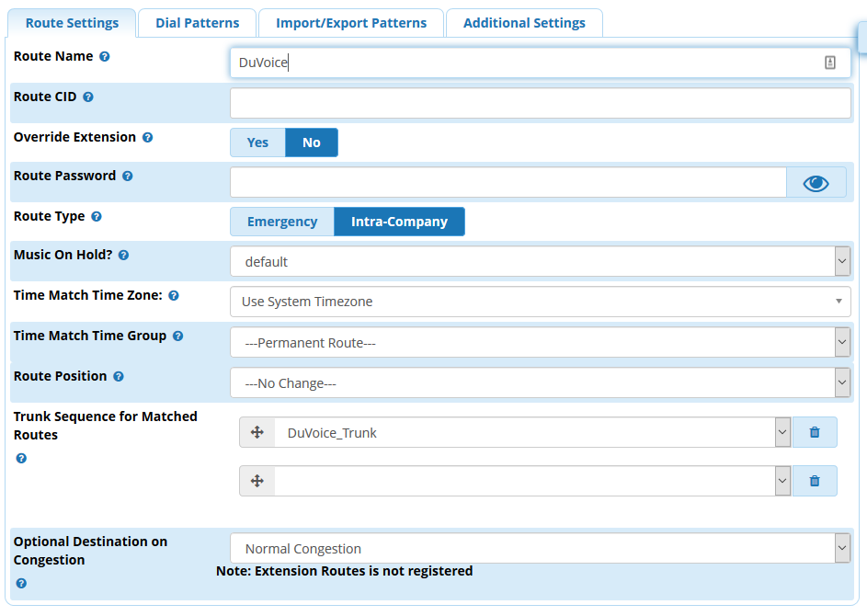
Task: Open the Music On Hold dropdown
Action: 540,262
